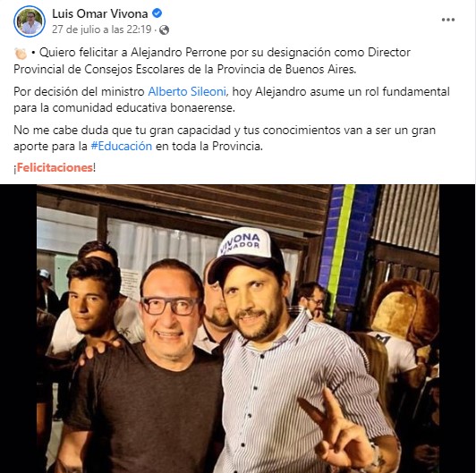Click the public audience globe icon
Screen dimensions: 476x473
(x=165, y=30)
